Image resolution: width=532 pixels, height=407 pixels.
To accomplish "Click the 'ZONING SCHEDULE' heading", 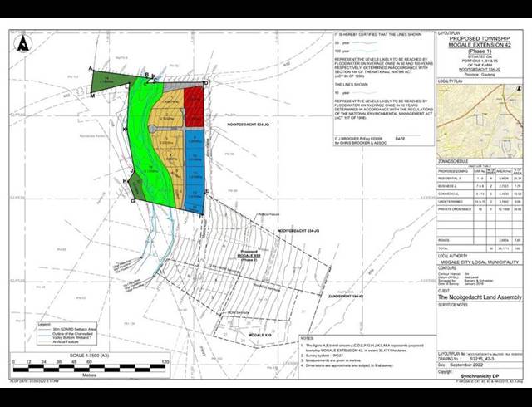I will [453, 161].
